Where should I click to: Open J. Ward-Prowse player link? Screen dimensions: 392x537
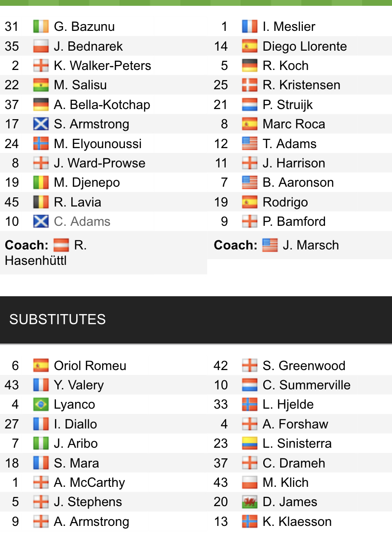(99, 163)
